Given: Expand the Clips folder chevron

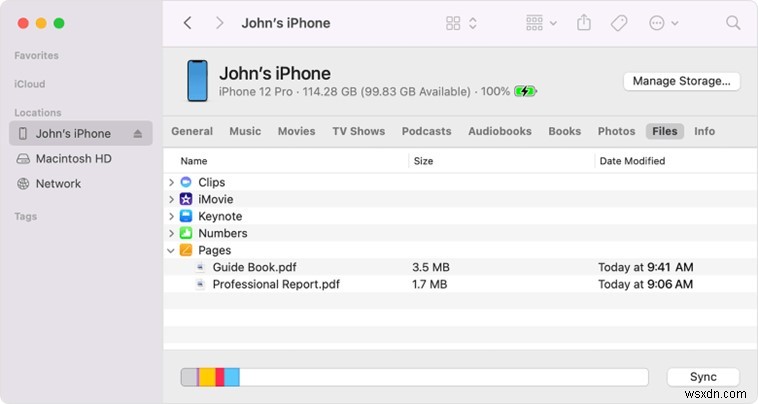Looking at the screenshot, I should tap(171, 182).
